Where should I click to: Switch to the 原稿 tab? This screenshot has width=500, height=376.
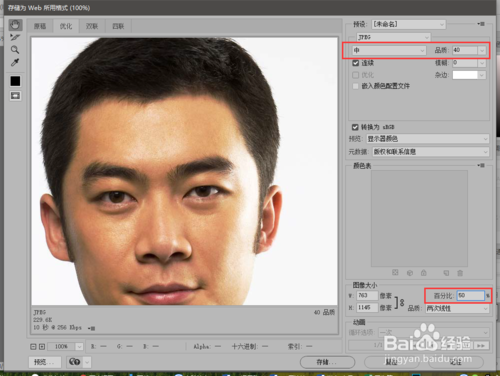(40, 26)
